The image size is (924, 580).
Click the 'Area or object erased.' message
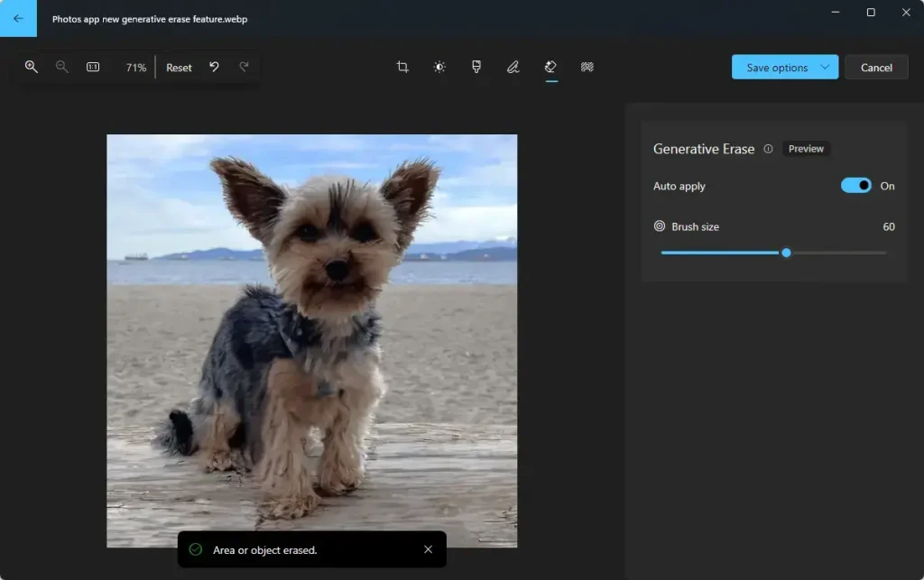pyautogui.click(x=264, y=550)
